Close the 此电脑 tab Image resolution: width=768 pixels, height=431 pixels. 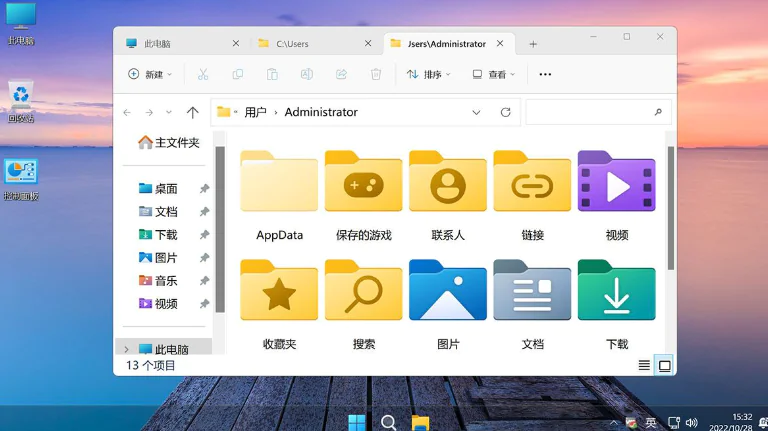236,44
